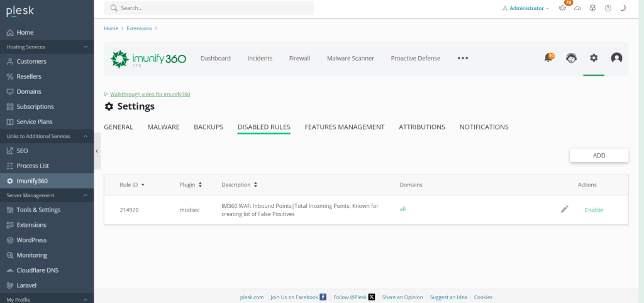Click the three dots more menu in Imunify360
644x303 pixels.
coord(463,58)
